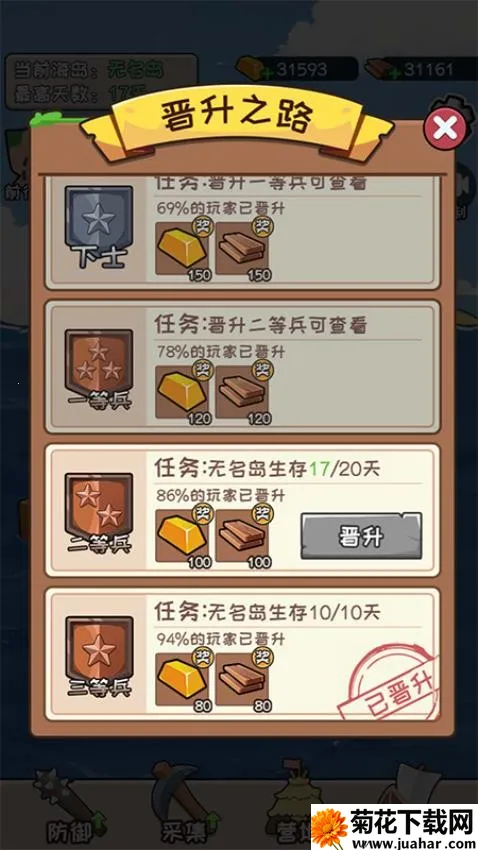Screen dimensions: 478x850
Task: Close the 晋升之路 dialog with red X
Action: [x=445, y=128]
